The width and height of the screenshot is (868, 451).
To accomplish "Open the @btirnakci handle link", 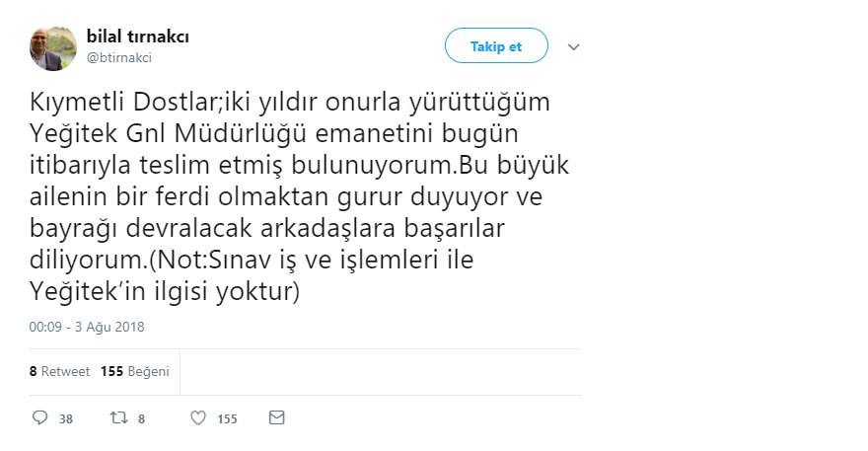I will (119, 57).
